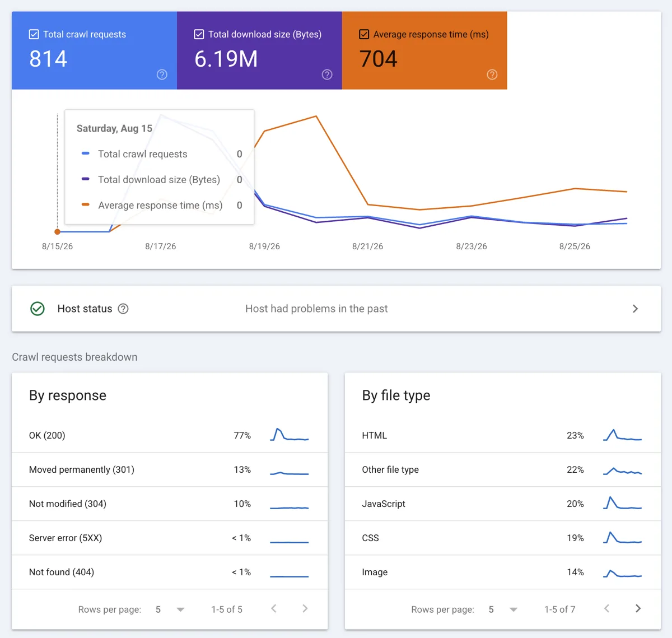672x638 pixels.
Task: Go to previous page in By response table
Action: tap(274, 608)
